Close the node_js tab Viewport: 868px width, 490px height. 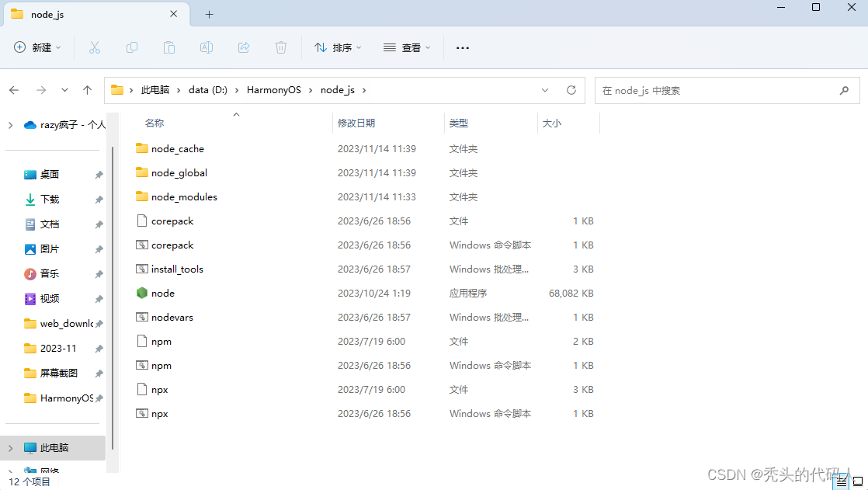coord(174,14)
